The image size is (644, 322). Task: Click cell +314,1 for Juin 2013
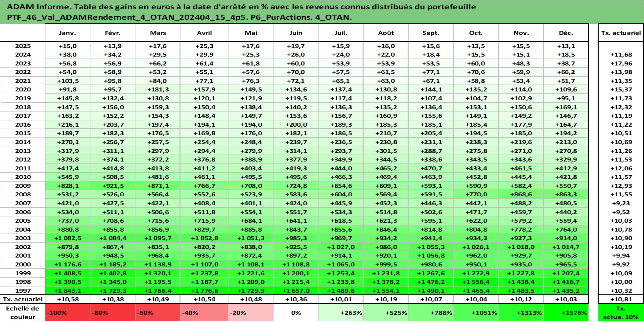point(296,151)
